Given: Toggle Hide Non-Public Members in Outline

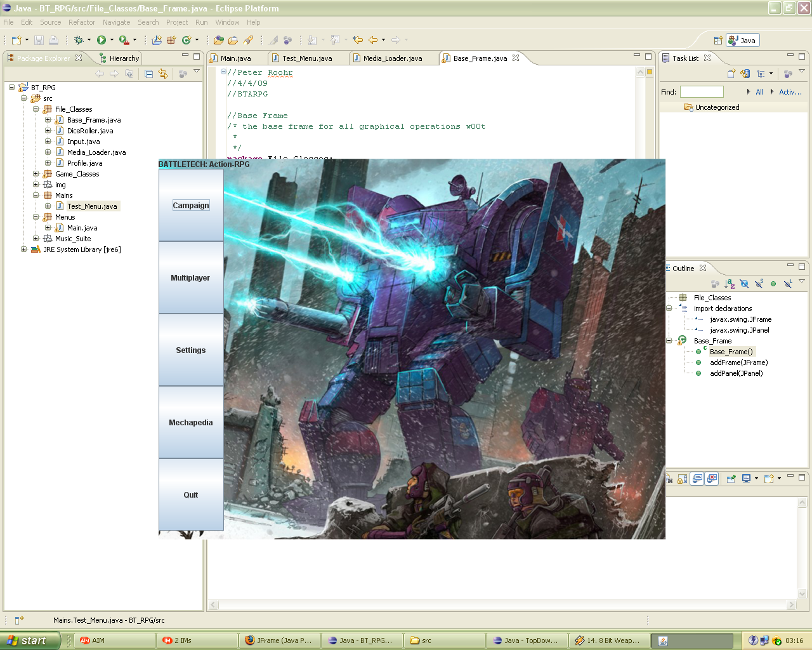Looking at the screenshot, I should coord(773,284).
